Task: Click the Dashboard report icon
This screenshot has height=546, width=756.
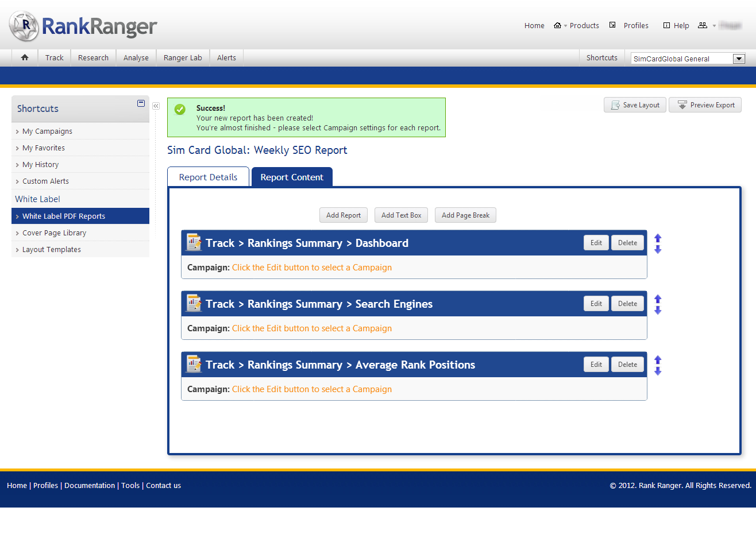Action: 194,243
